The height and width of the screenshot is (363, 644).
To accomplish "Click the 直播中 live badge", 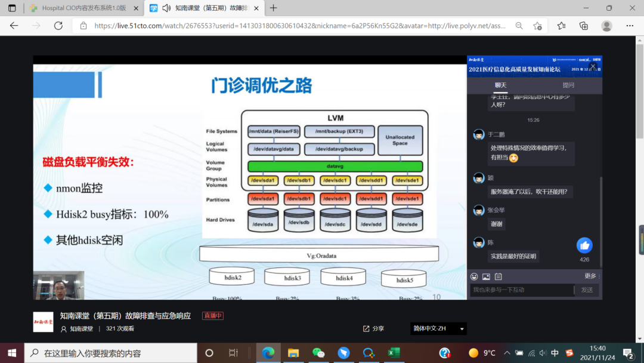I will pos(213,316).
